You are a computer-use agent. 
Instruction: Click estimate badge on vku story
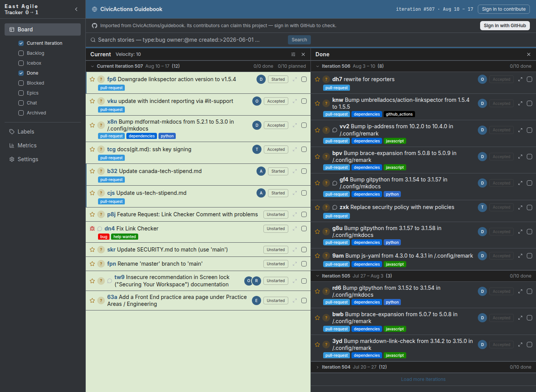tap(101, 101)
